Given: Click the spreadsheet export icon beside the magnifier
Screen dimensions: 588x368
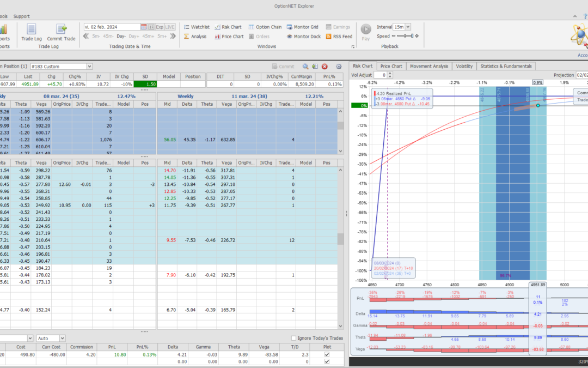Looking at the screenshot, I should coord(315,67).
